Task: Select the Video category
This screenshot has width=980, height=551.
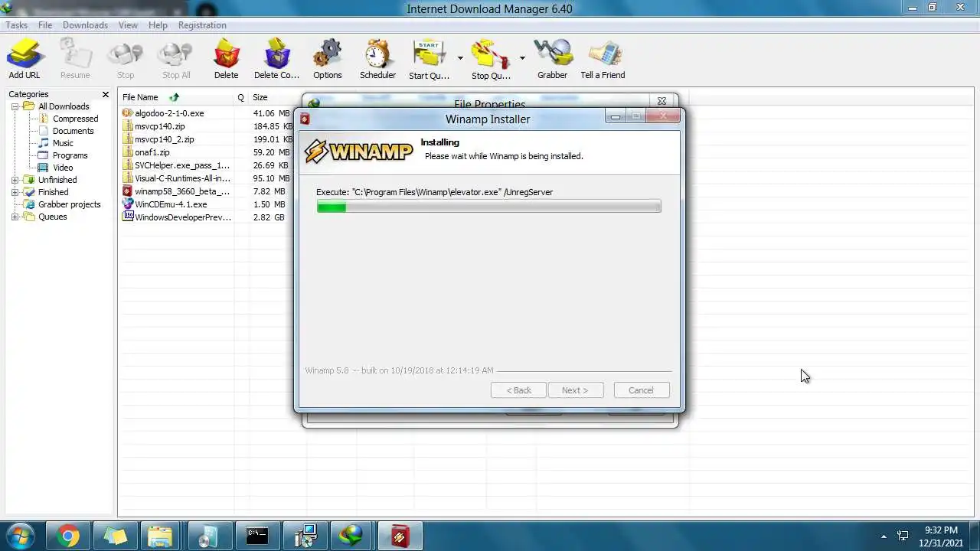Action: [x=63, y=168]
